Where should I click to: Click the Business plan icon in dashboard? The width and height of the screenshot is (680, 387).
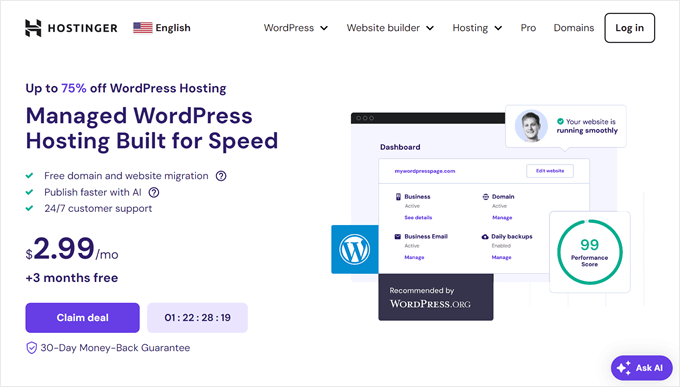pyautogui.click(x=398, y=197)
